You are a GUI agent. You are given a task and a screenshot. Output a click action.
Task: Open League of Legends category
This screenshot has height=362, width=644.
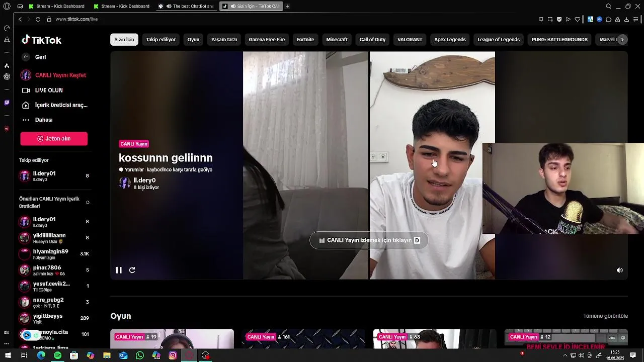(x=499, y=40)
